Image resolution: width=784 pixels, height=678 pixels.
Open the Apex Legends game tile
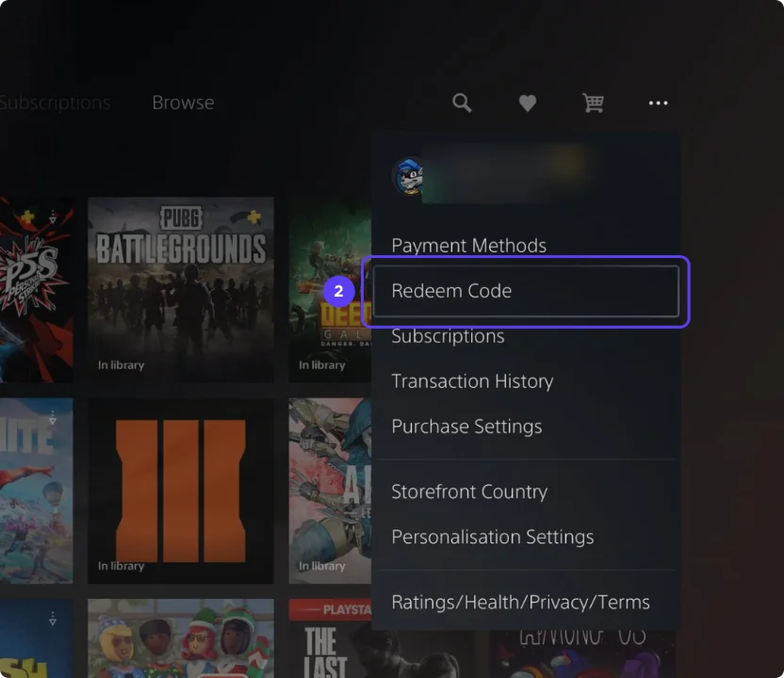coord(330,491)
